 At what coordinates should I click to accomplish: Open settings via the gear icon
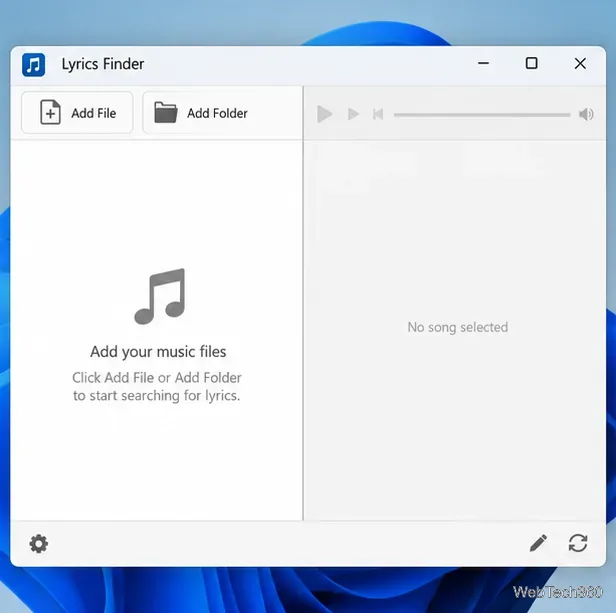click(x=39, y=544)
